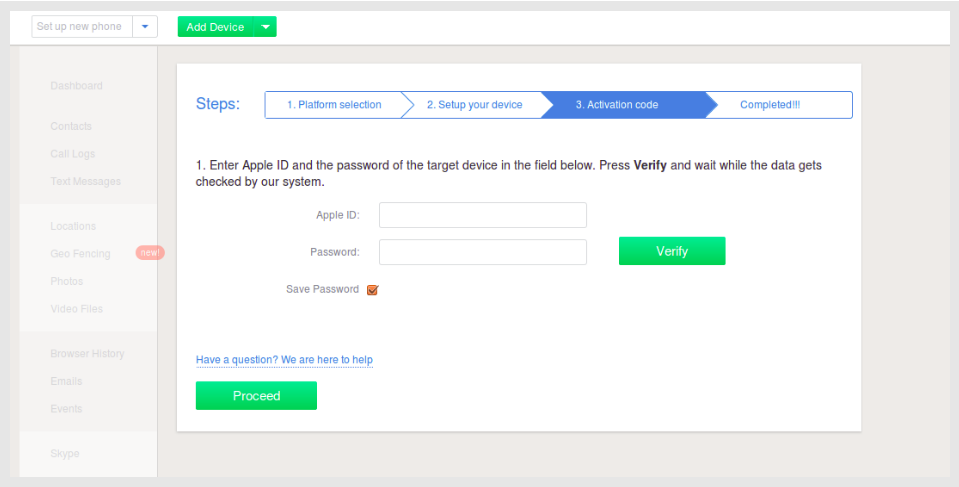Open Skype in the sidebar
Viewport: 959px width, 487px height.
click(x=65, y=454)
